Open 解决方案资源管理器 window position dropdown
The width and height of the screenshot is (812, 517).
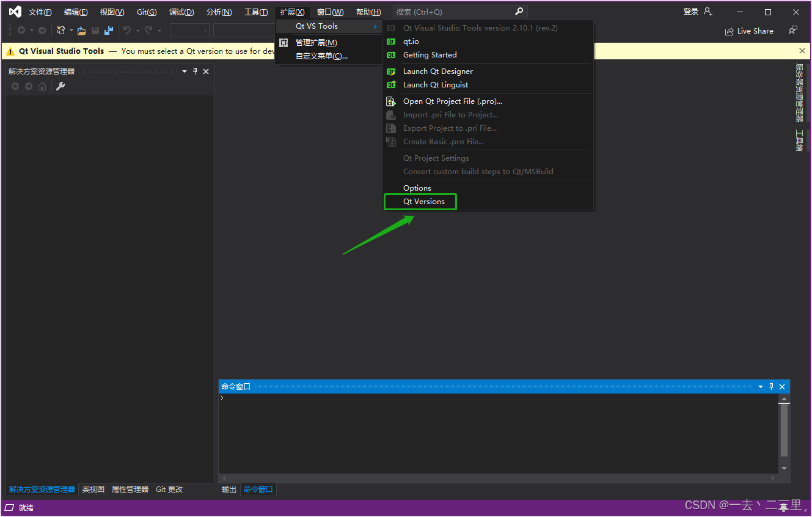click(185, 71)
